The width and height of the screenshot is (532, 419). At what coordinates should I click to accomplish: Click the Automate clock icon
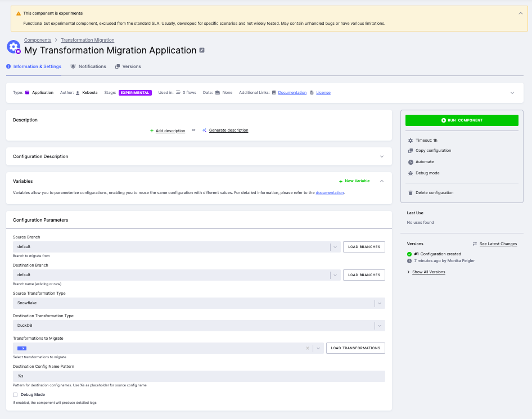(411, 162)
